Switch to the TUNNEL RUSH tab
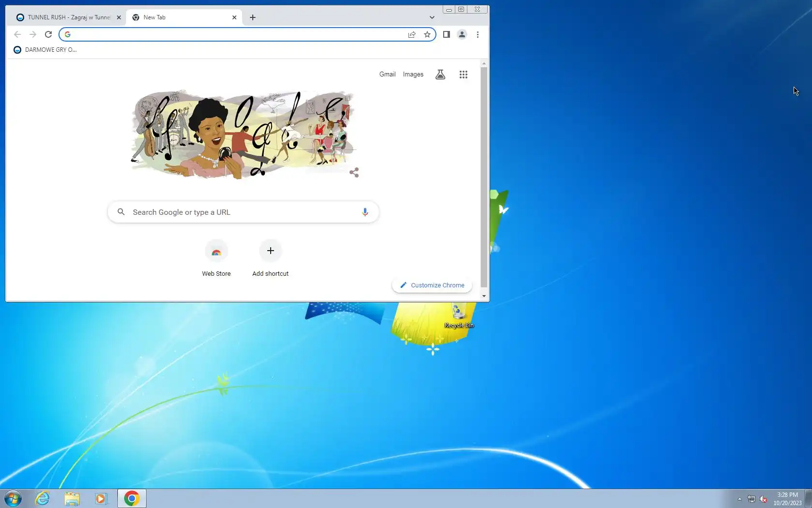 click(67, 17)
